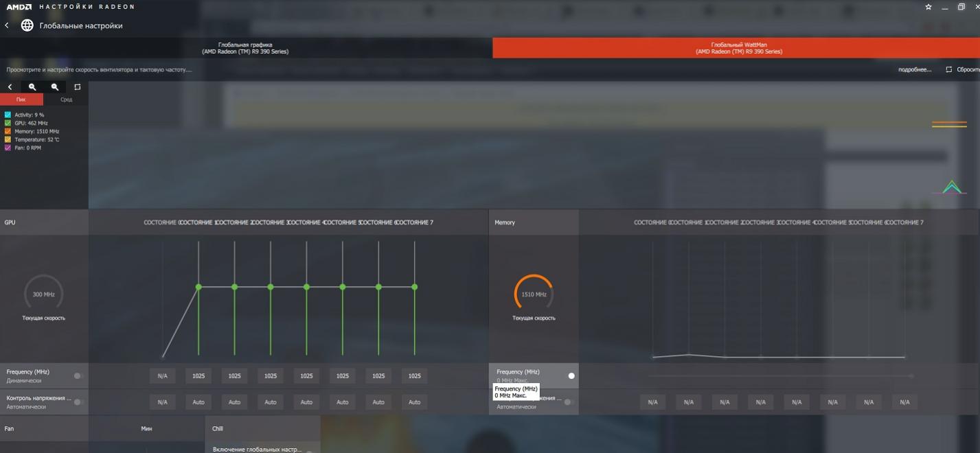Click the reset icon next to Сбросить
The height and width of the screenshot is (453, 980).
point(948,69)
